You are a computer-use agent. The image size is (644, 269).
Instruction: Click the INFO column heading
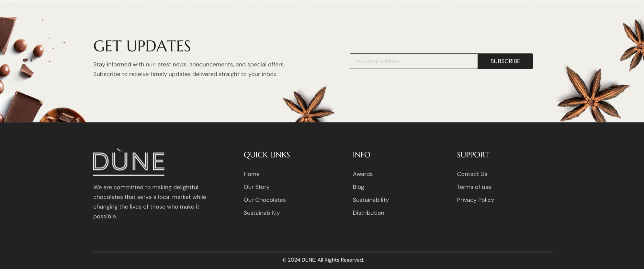(361, 155)
